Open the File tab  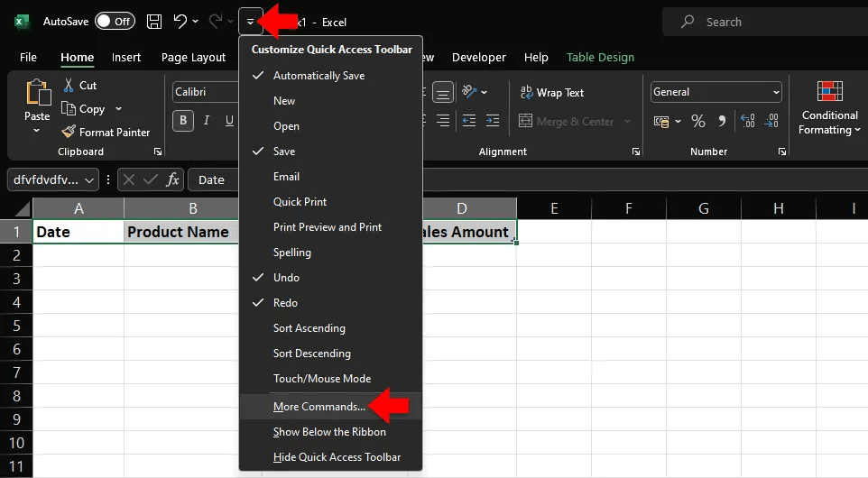28,57
